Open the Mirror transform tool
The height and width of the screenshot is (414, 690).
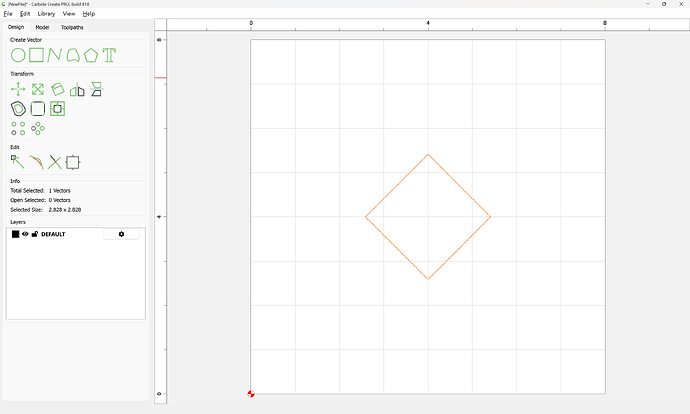pos(77,89)
